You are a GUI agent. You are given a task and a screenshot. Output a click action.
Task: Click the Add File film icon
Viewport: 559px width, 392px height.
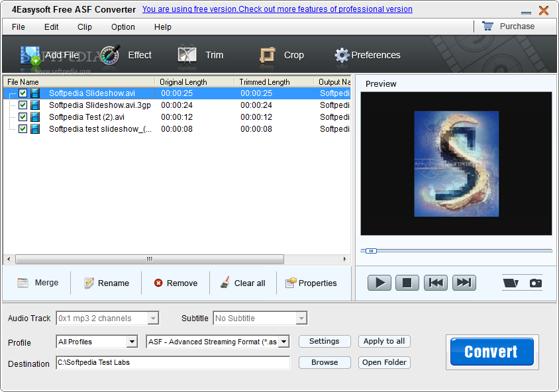point(30,56)
